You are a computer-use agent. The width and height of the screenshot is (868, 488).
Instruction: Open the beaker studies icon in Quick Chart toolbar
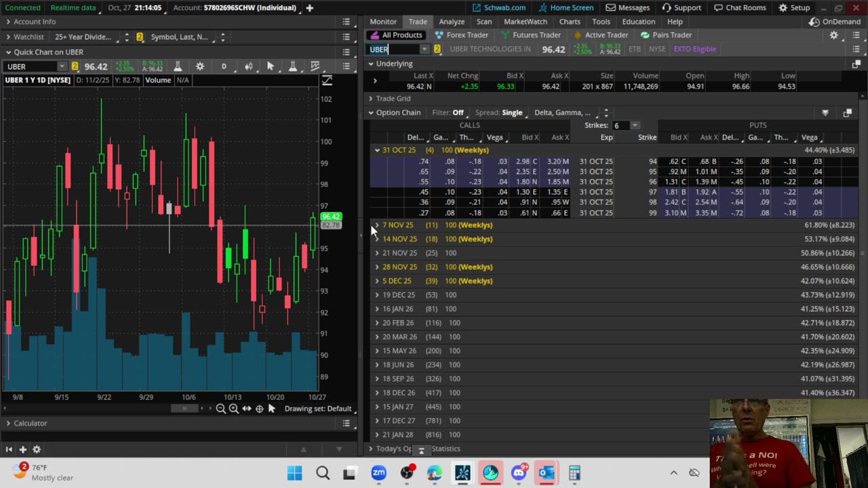click(178, 66)
